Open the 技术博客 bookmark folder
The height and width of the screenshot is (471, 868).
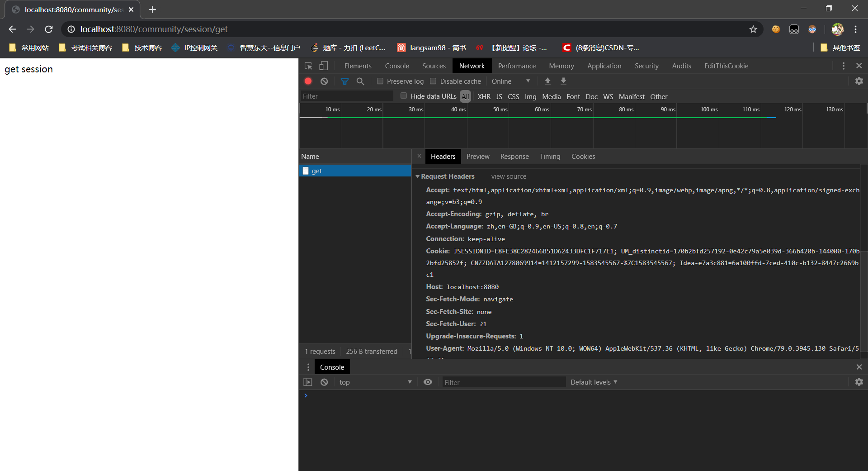click(142, 48)
